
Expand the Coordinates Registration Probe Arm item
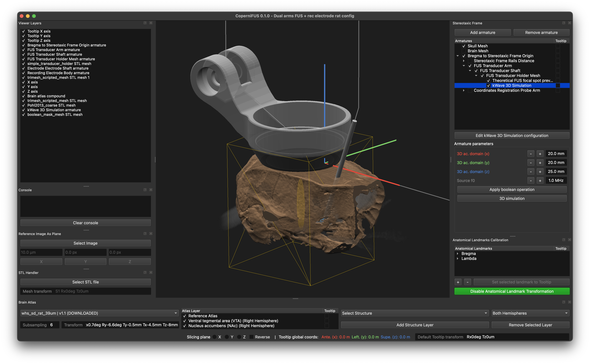point(464,91)
